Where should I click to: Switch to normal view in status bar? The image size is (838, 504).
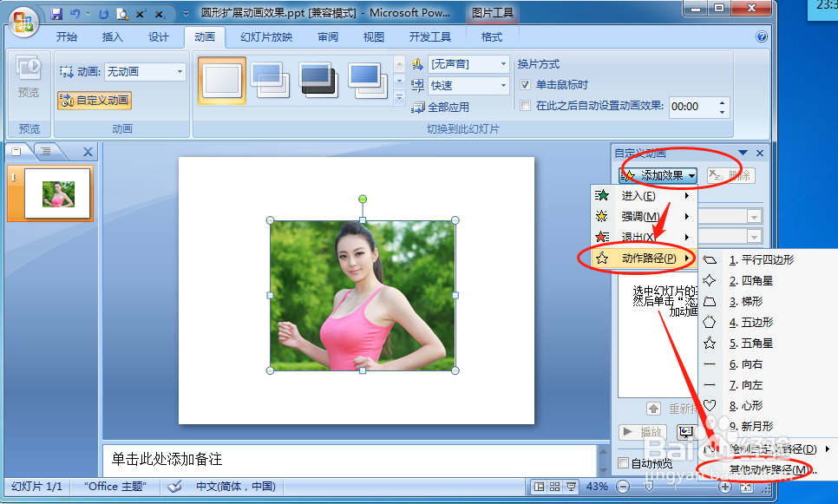[x=540, y=487]
